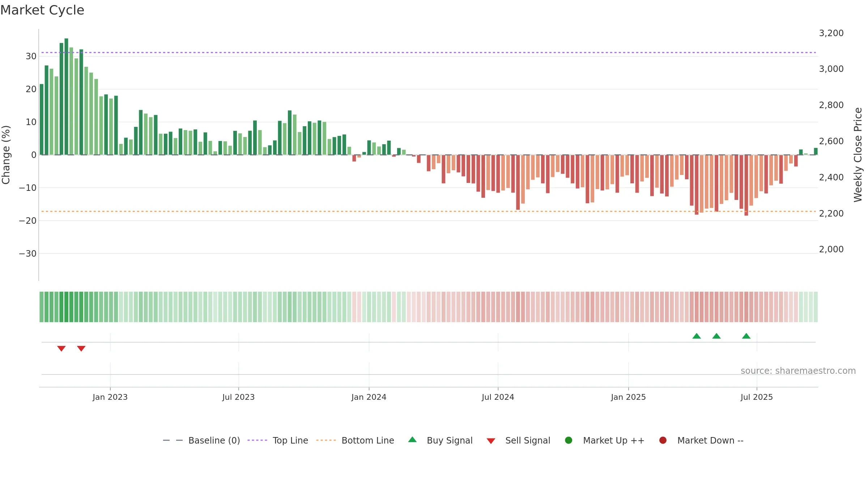This screenshot has width=868, height=488.
Task: Click the 2,400 price axis value
Action: (x=831, y=177)
